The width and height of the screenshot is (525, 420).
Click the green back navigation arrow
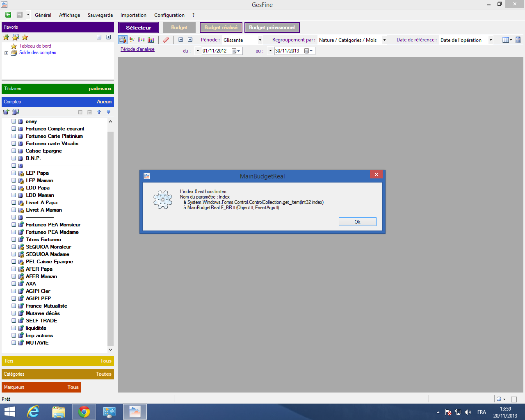(8, 15)
